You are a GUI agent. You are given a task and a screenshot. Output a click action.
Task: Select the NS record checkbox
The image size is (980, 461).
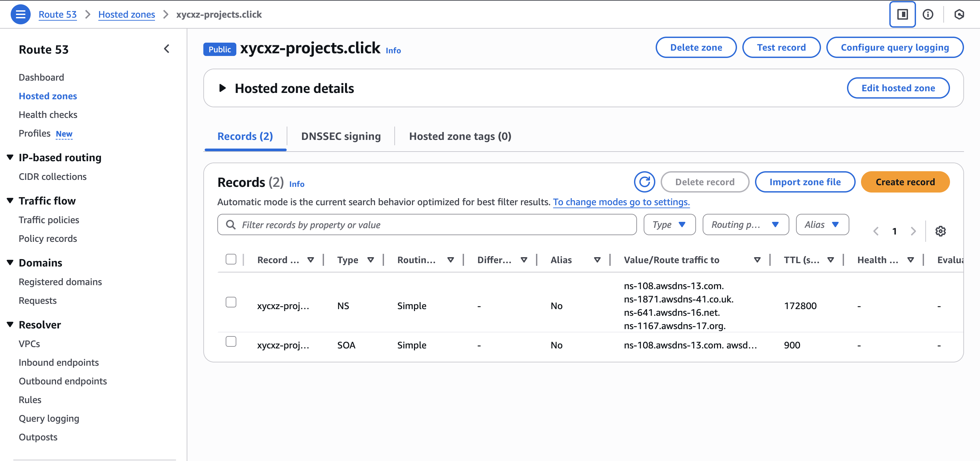[x=231, y=302]
